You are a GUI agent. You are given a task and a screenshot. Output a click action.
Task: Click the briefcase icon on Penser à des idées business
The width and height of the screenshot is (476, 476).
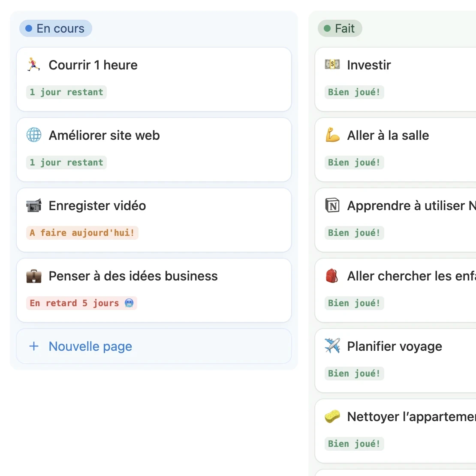coord(34,276)
